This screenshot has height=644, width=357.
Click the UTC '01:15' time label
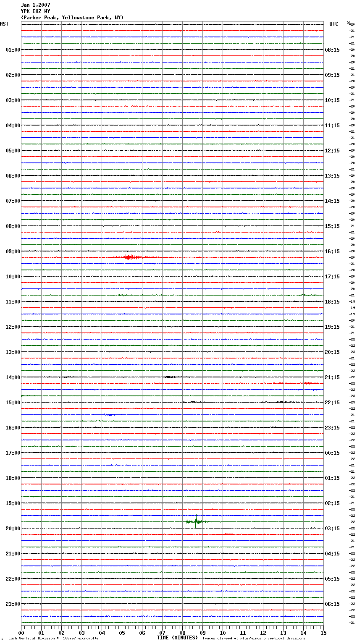point(332,478)
